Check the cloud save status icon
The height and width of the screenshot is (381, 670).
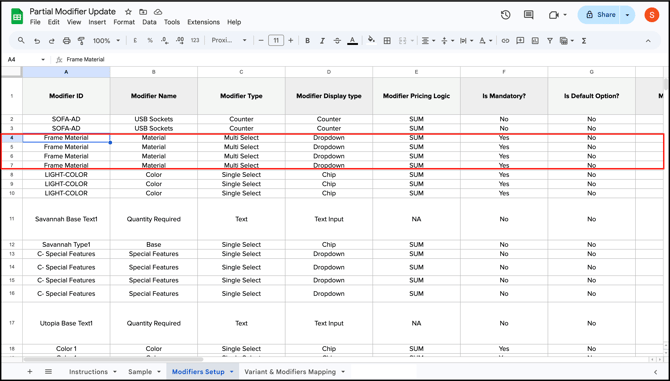tap(158, 12)
